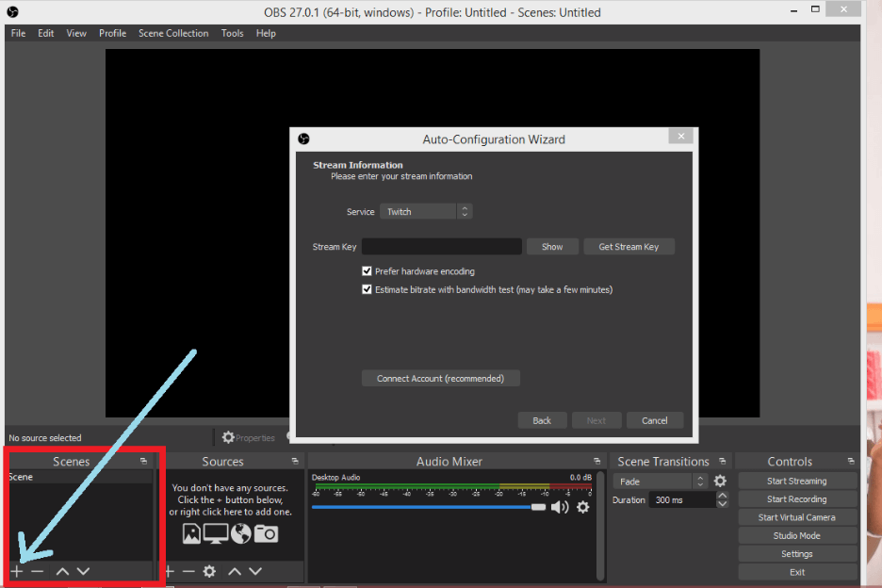Open Desktop Audio settings gear in Audio Mixer
The height and width of the screenshot is (588, 882).
click(583, 507)
